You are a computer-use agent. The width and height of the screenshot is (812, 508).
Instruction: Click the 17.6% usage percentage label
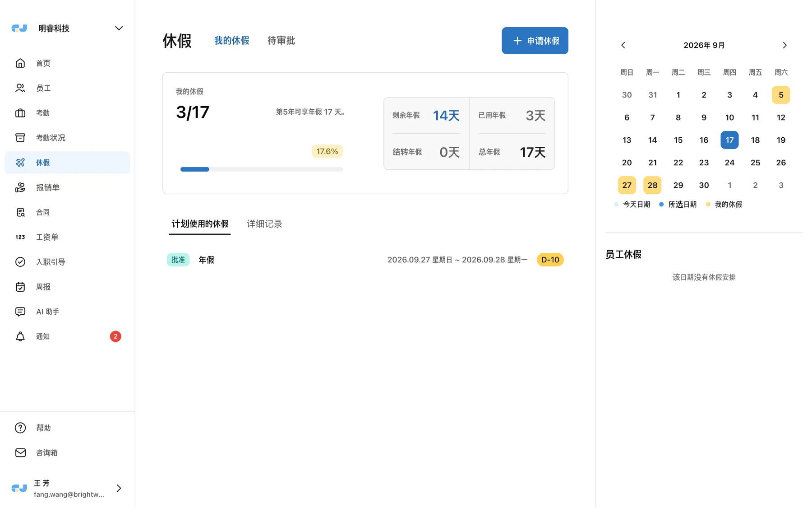tap(327, 151)
